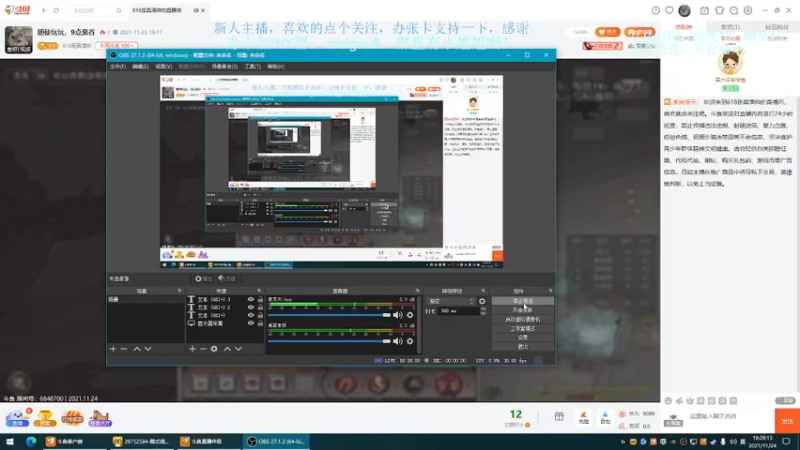Screen dimensions: 800x450
Task: Open history clock icon in Douyu title bar
Action: [x=656, y=10]
